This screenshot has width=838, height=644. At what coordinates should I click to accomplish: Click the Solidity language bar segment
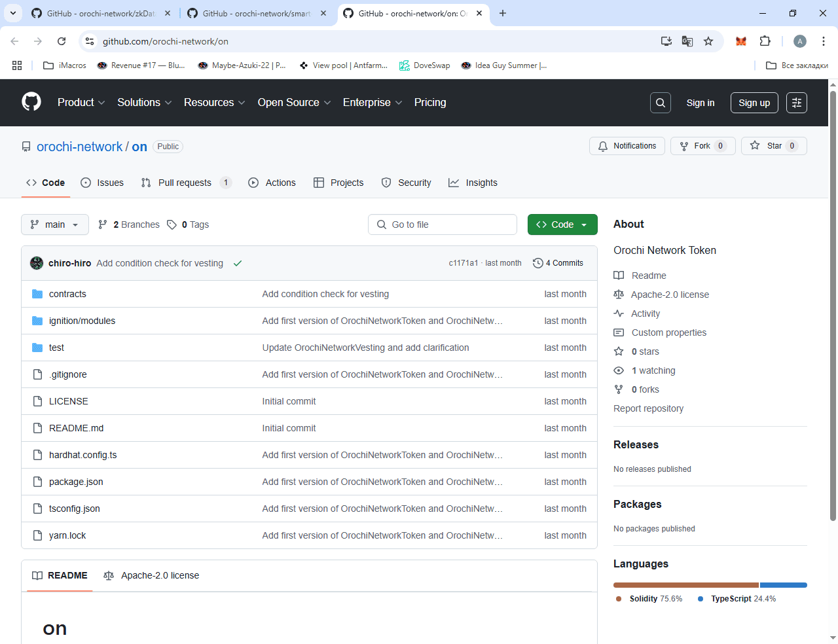686,585
